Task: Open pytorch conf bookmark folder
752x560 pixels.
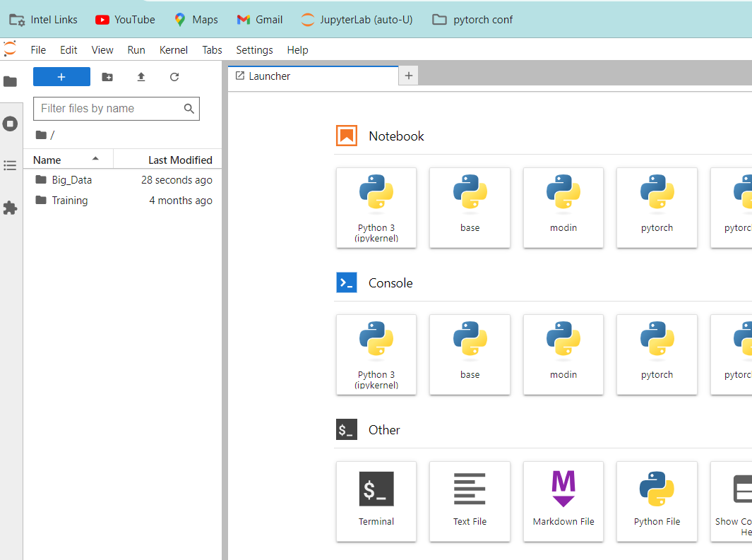Action: [472, 20]
